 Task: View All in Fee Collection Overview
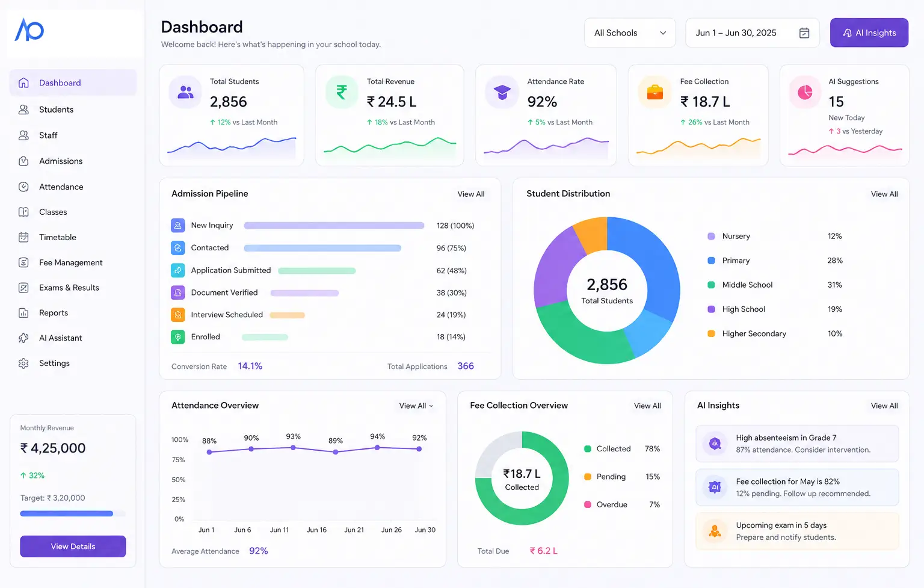[647, 406]
